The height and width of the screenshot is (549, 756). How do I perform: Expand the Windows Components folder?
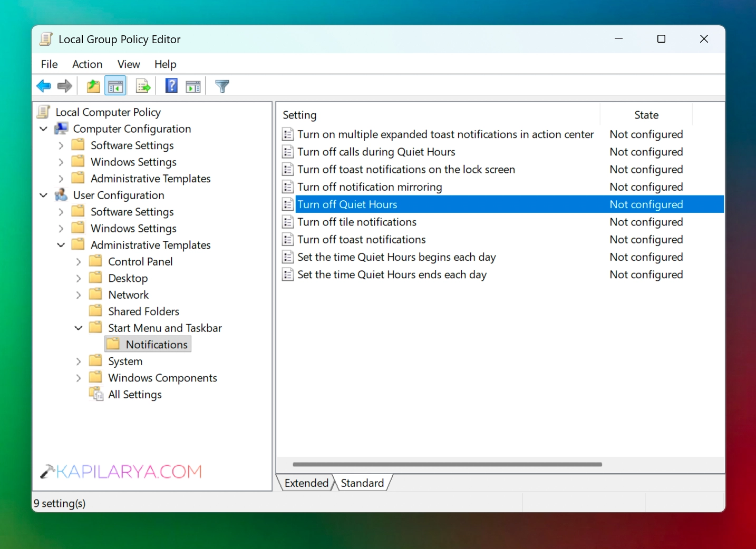79,378
